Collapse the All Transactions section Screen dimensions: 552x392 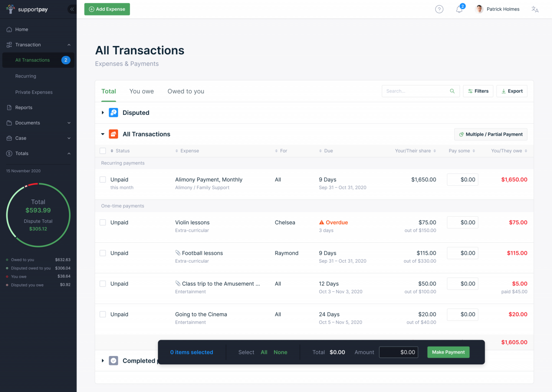(102, 134)
